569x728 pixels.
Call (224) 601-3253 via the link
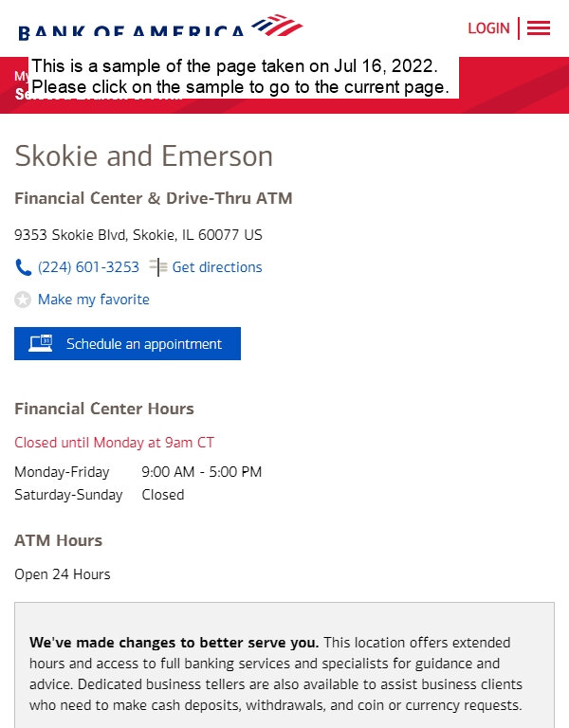tap(88, 267)
